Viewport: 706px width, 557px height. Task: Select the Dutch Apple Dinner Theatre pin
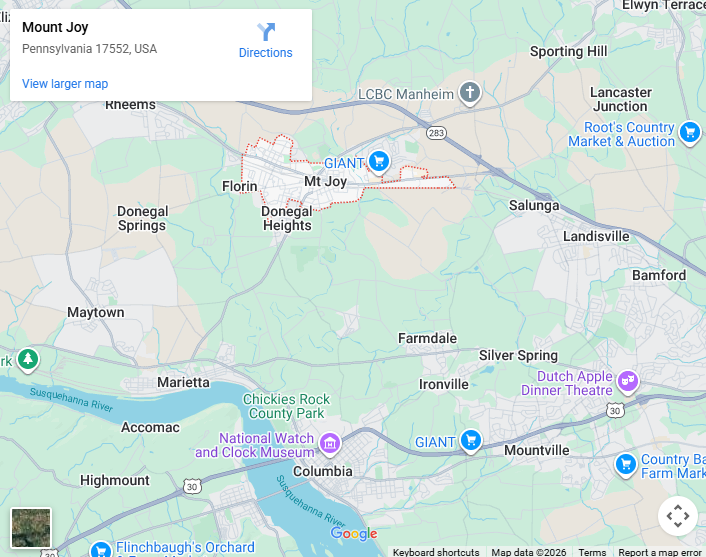[x=628, y=382]
